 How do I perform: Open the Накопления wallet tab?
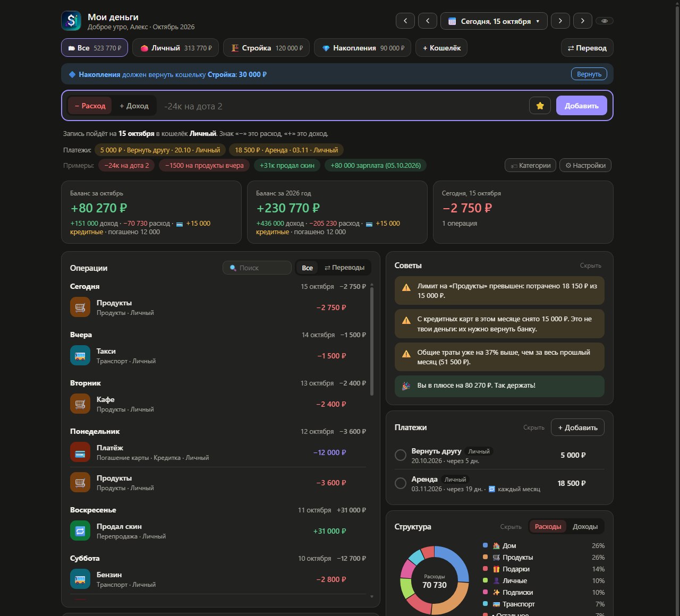[x=363, y=48]
